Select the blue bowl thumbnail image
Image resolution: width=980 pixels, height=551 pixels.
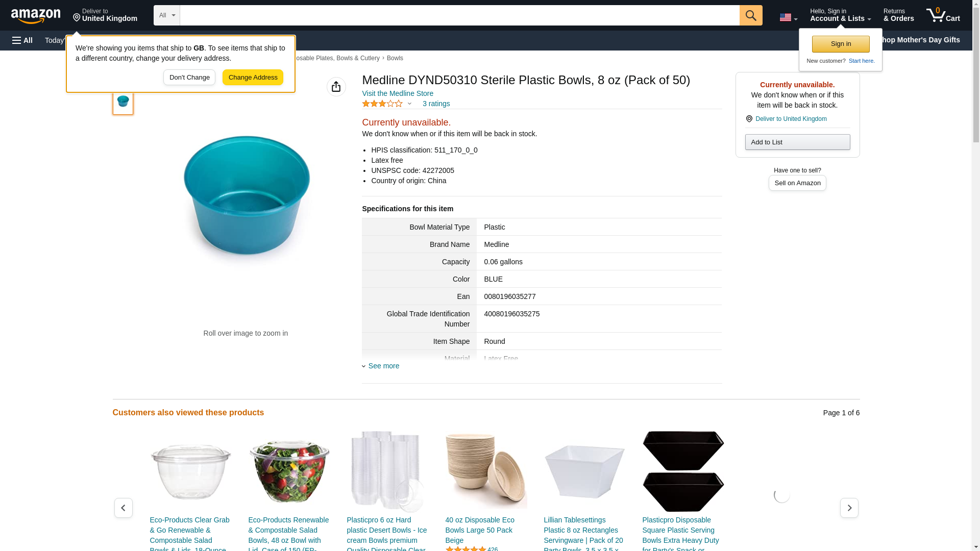(x=123, y=101)
